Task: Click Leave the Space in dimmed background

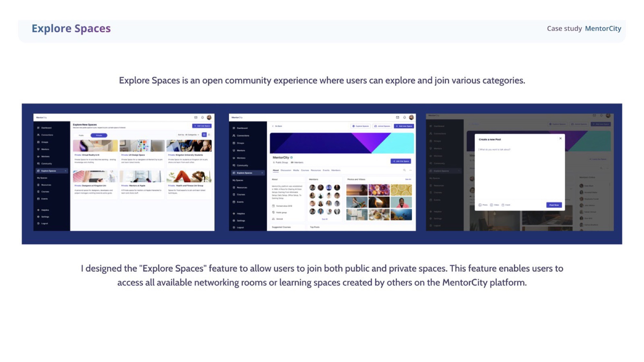Action: (598, 159)
